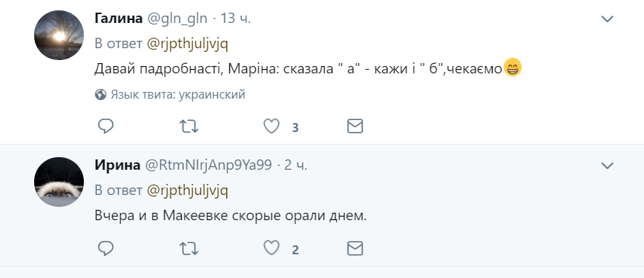Screen dimensions: 644x278
Task: Send Галина's tweet via direct message
Action: (355, 127)
